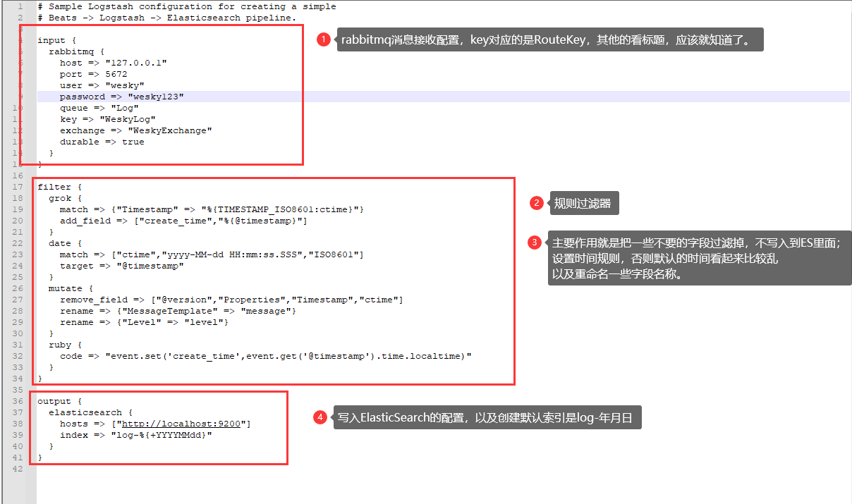Screen dimensions: 852x504
Task: Click the grok match TIMESTAMP_ISO8601:ctime line
Action: click(212, 209)
